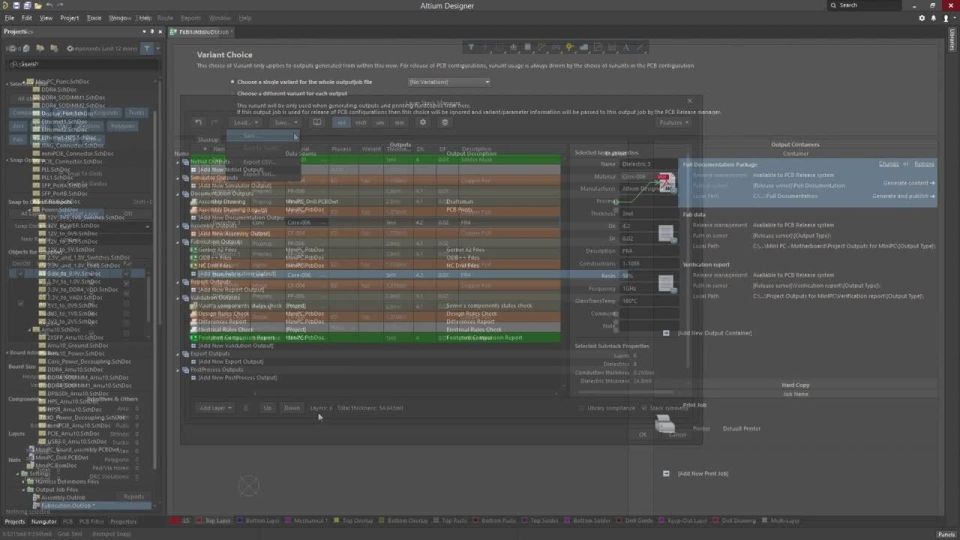Click the Down button for layers
The height and width of the screenshot is (540, 960).
[x=292, y=408]
